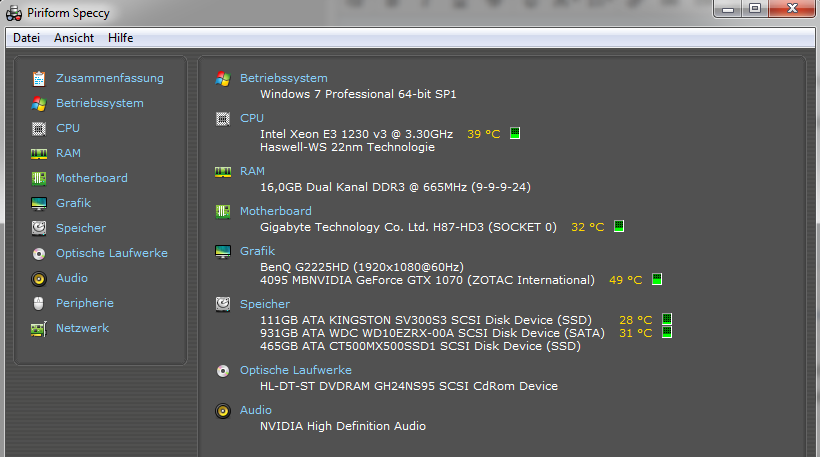This screenshot has height=457, width=820.
Task: Select Zusammenfassung in the sidebar
Action: click(x=110, y=78)
